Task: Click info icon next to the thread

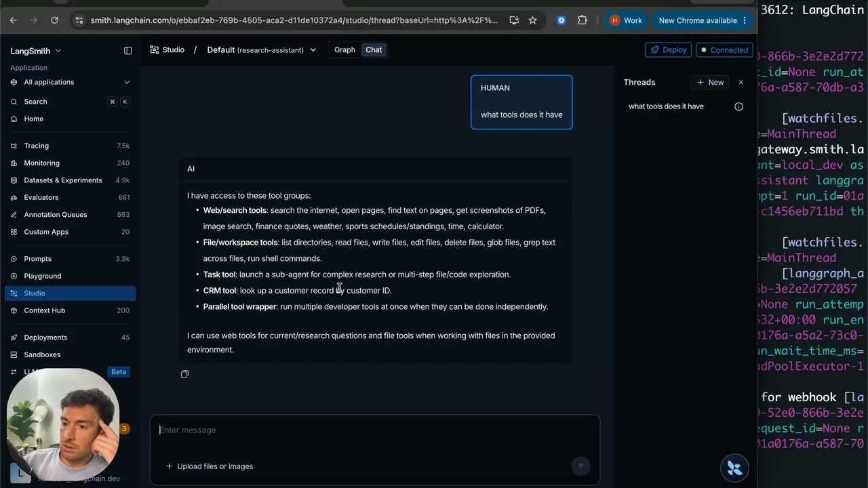Action: [x=738, y=106]
